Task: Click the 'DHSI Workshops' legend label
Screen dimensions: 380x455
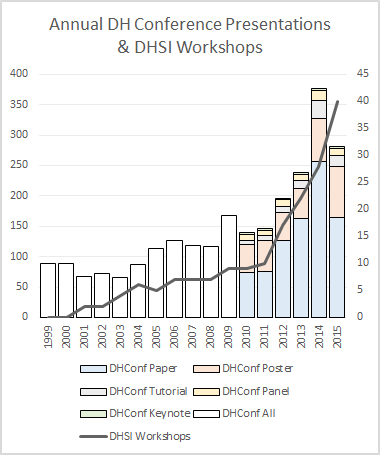Action: pyautogui.click(x=150, y=436)
